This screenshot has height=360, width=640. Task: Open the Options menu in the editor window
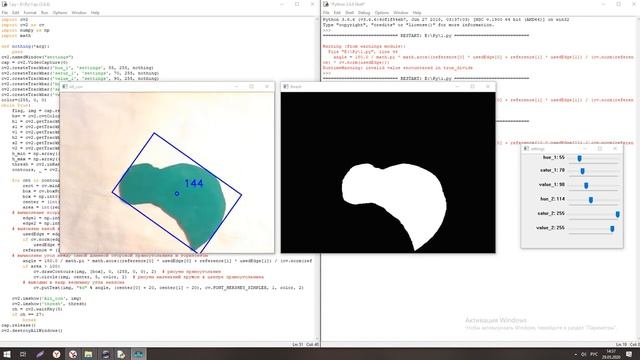point(60,13)
